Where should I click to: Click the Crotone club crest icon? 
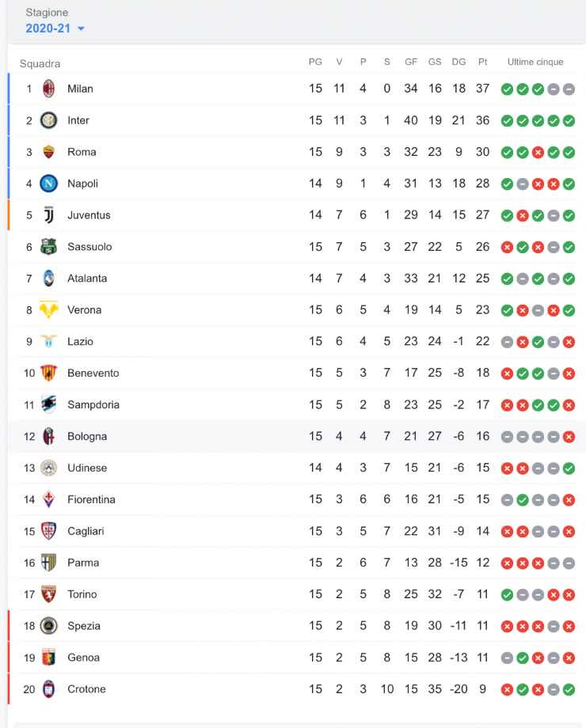[49, 689]
